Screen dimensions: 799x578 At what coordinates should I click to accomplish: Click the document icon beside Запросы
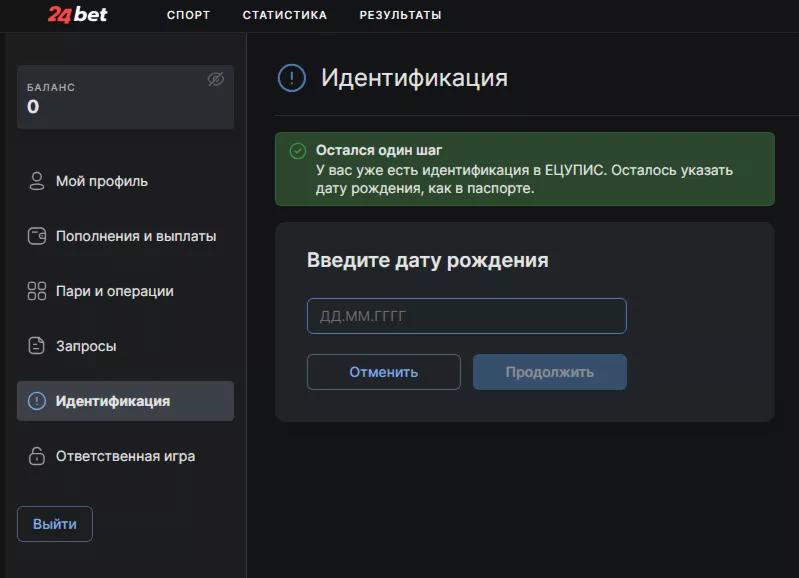pyautogui.click(x=37, y=346)
